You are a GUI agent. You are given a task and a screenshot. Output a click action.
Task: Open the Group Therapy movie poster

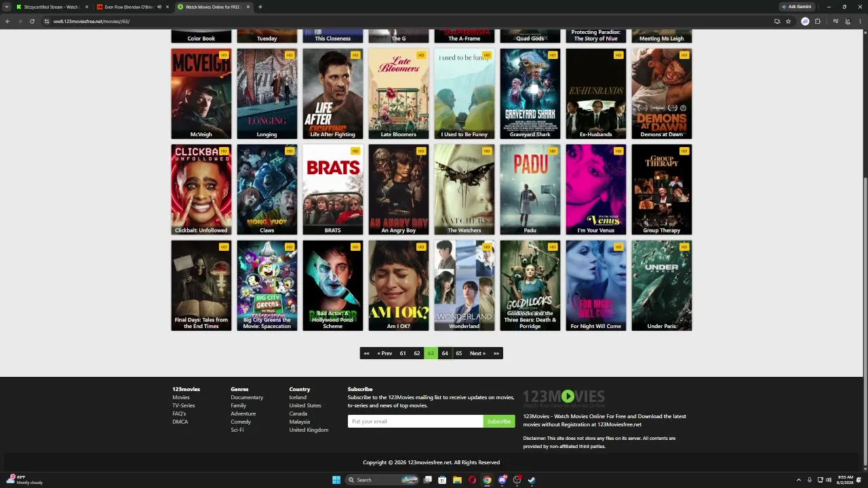pyautogui.click(x=662, y=190)
